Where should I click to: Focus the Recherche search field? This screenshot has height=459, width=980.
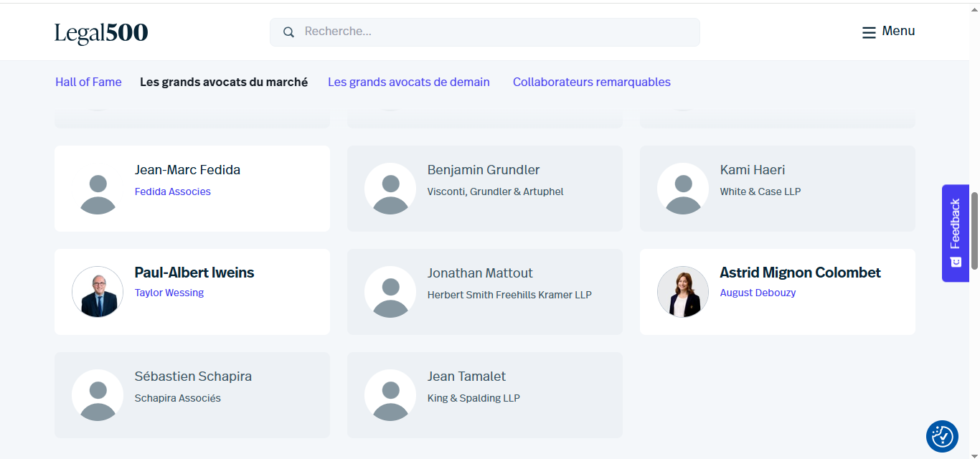pos(485,32)
